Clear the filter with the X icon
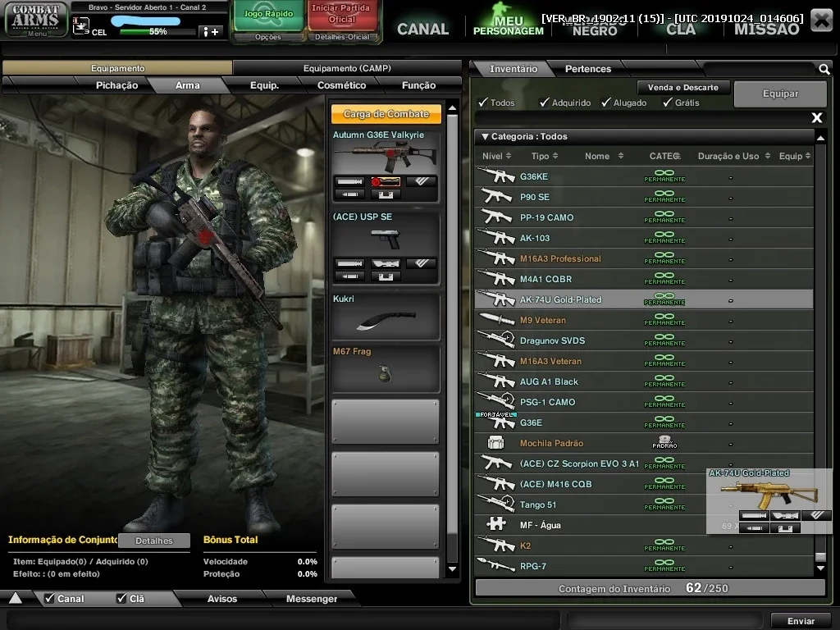Screen dimensions: 840x630 click(x=816, y=118)
